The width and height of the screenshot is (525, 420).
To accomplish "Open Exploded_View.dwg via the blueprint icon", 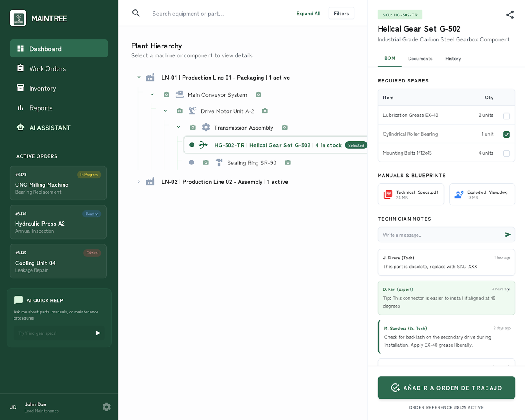I will [x=459, y=194].
